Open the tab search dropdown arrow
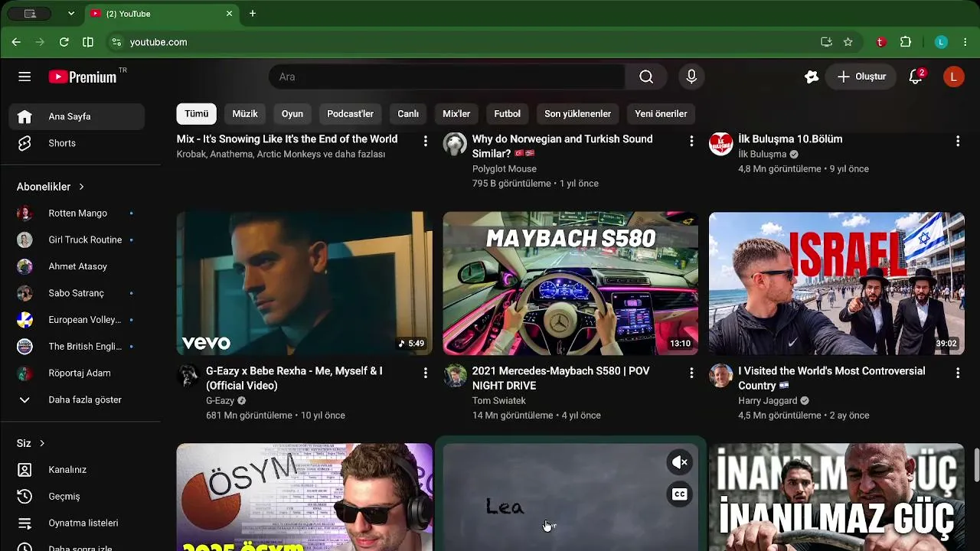980x551 pixels. [71, 14]
